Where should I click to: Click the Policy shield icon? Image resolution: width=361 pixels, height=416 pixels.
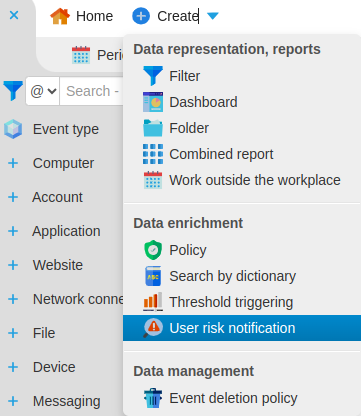tap(153, 250)
